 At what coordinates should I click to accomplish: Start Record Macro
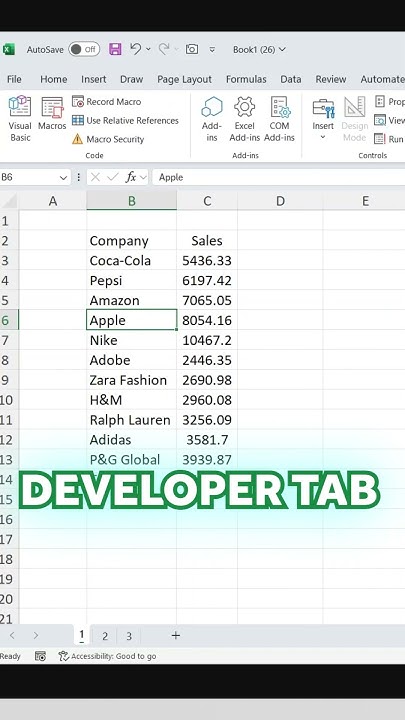107,101
